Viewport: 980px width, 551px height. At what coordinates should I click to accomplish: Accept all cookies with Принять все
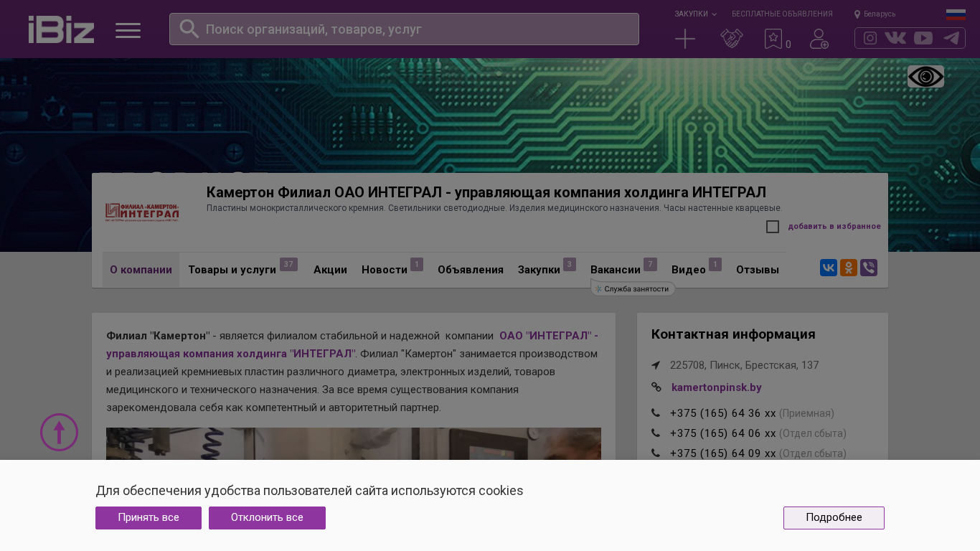pyautogui.click(x=149, y=518)
